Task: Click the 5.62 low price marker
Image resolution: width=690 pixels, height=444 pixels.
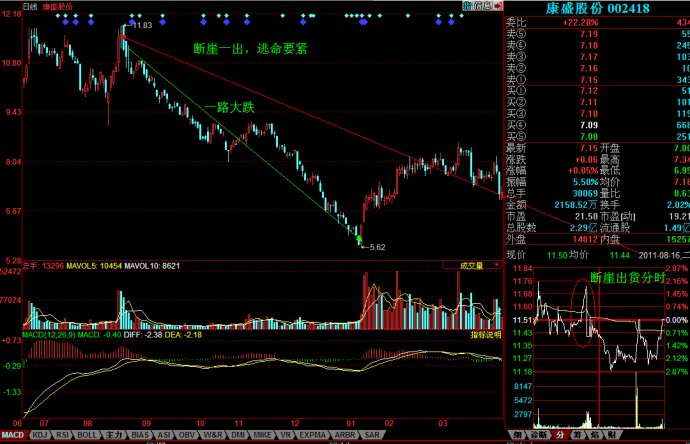Action: 376,246
